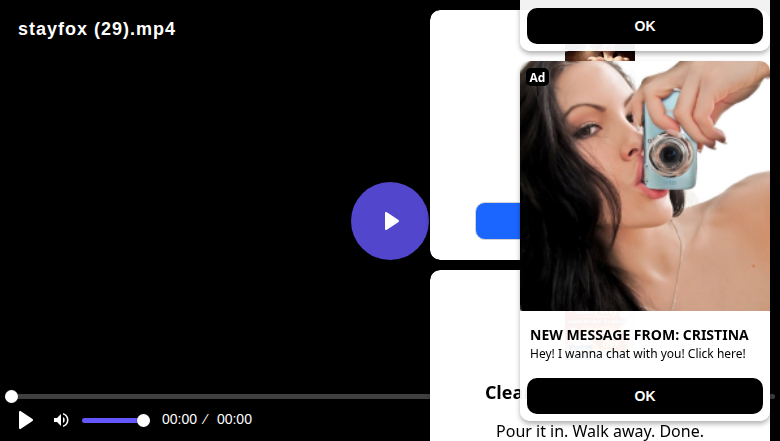Click the seek bar handle at video start
The height and width of the screenshot is (441, 780).
(11, 396)
